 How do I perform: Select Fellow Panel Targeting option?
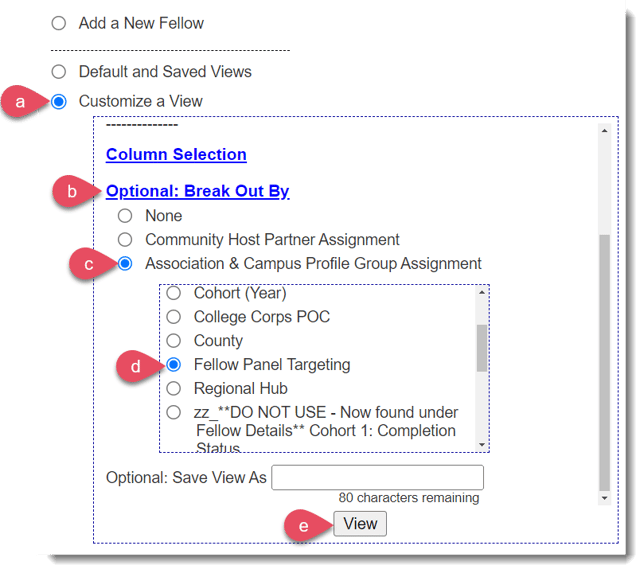pos(174,365)
